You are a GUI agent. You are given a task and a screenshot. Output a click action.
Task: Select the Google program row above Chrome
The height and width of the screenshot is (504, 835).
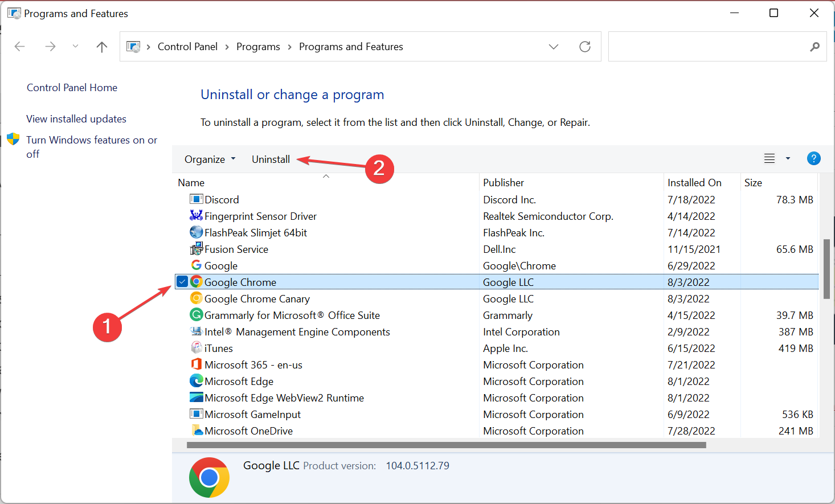tap(496, 265)
